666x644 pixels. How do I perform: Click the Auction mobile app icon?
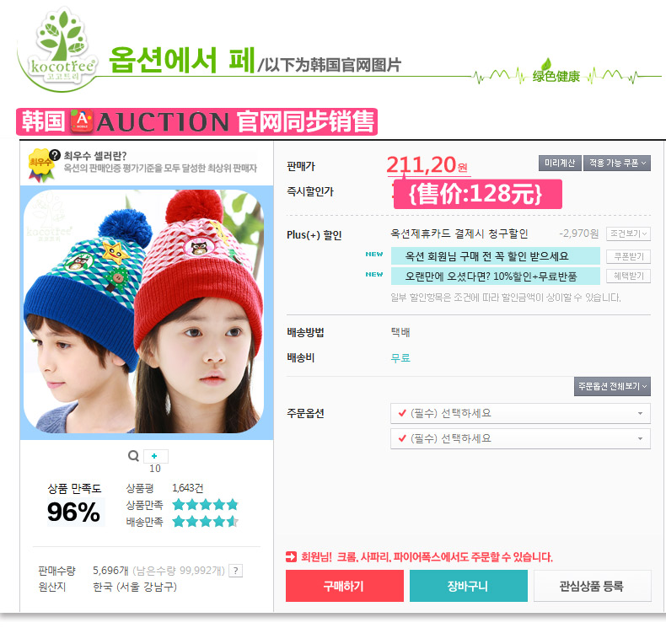(x=82, y=121)
